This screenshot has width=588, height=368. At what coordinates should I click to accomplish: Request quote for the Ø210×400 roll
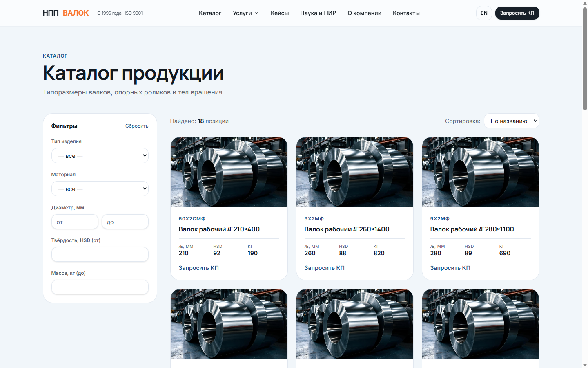point(199,268)
